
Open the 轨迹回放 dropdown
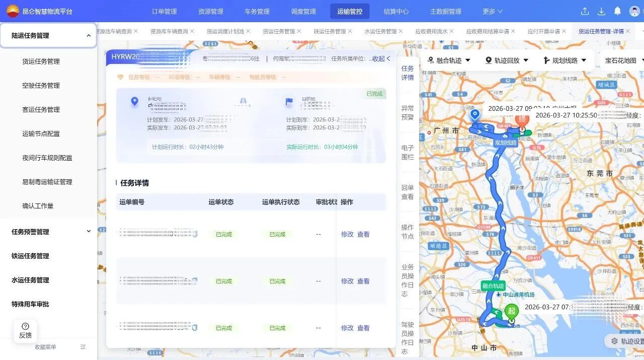[507, 60]
